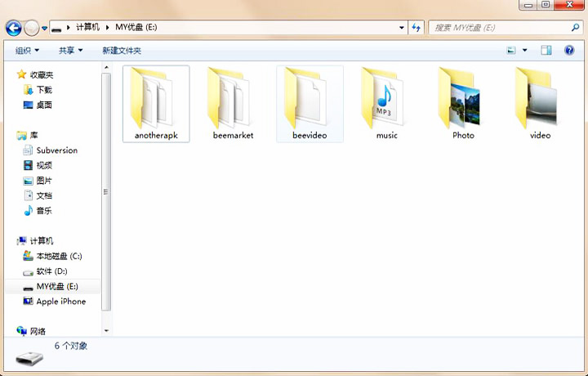
Task: Click the 音乐 note icon in libraries
Action: tap(28, 211)
